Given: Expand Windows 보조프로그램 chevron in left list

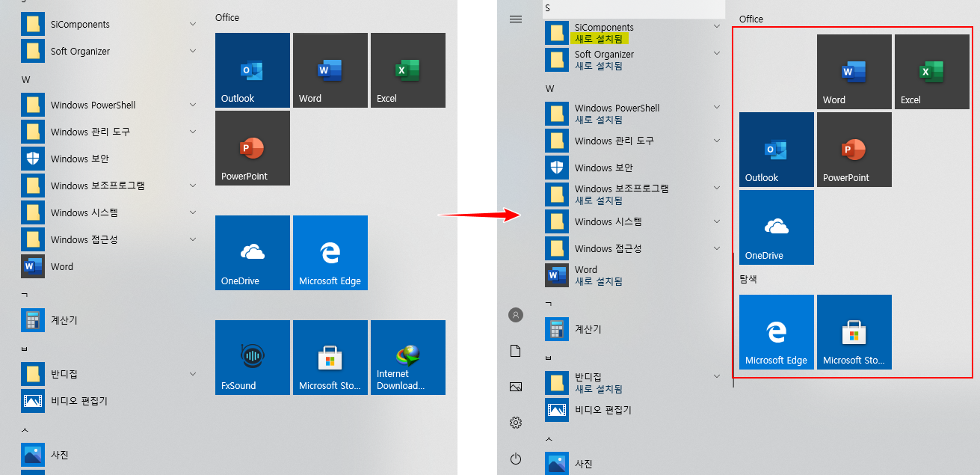Looking at the screenshot, I should click(193, 186).
